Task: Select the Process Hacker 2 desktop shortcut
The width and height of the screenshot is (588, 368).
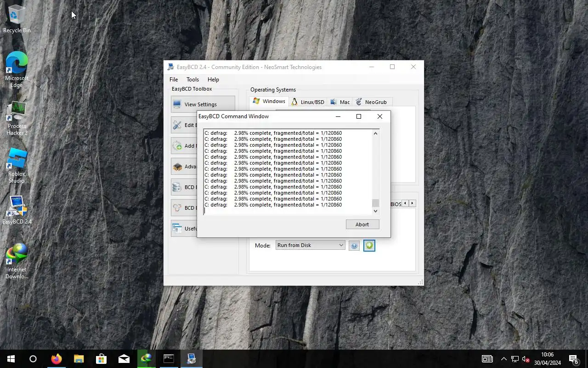Action: [x=17, y=118]
